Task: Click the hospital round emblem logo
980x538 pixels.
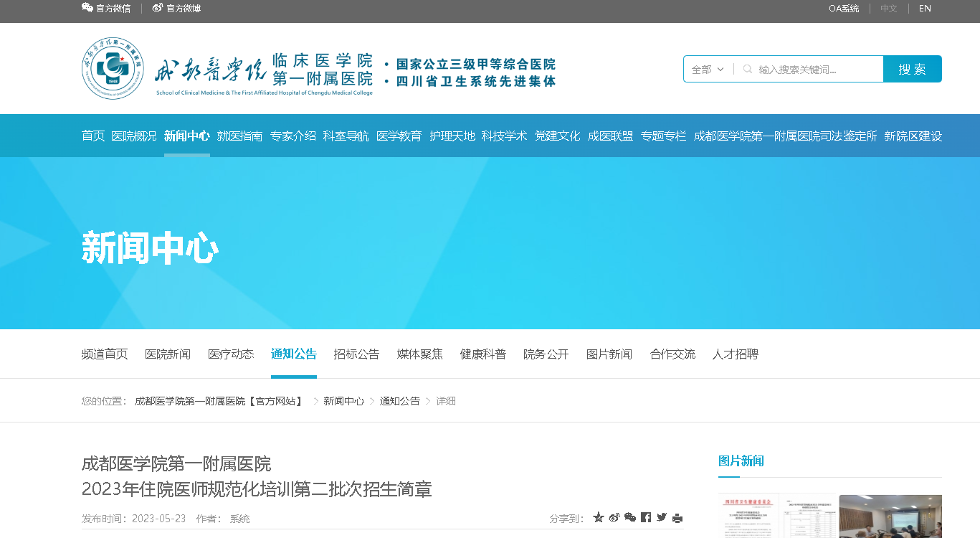Action: (x=113, y=69)
